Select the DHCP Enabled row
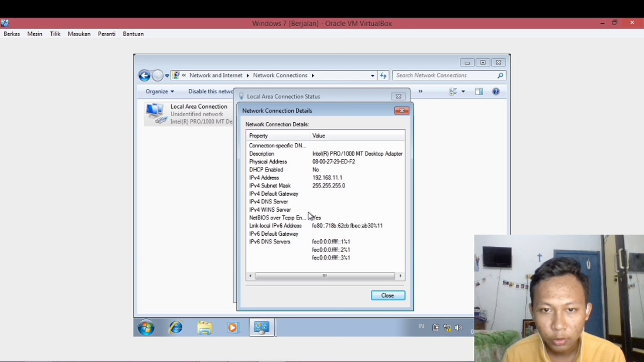Image resolution: width=644 pixels, height=362 pixels. click(x=325, y=170)
